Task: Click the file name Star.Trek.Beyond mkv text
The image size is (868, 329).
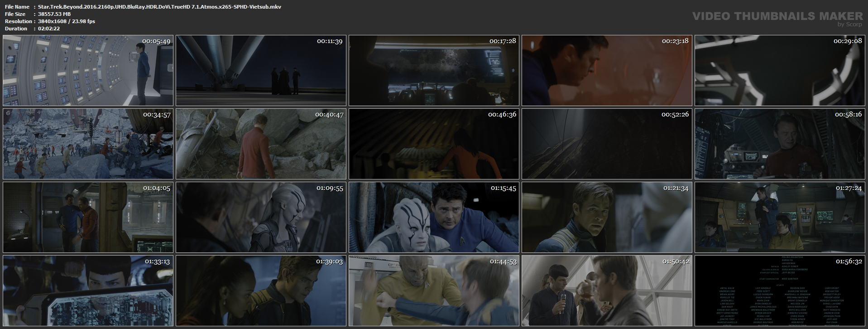Action: [159, 7]
